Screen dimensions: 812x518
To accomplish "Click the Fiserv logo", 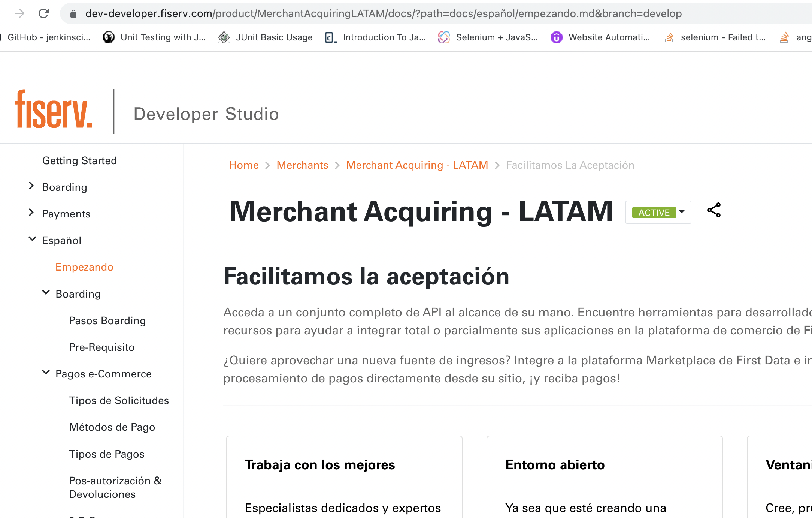I will click(x=54, y=109).
